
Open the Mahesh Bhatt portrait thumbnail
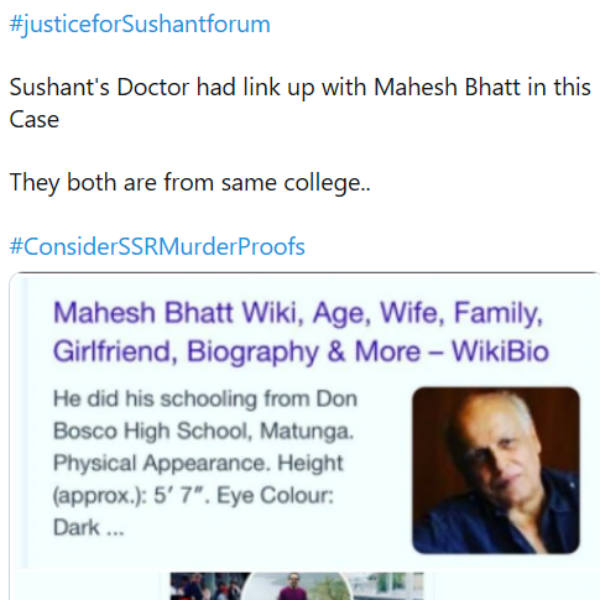[496, 470]
